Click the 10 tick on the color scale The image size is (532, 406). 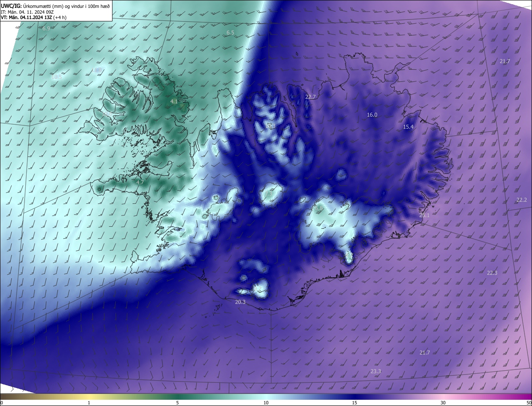point(266,403)
